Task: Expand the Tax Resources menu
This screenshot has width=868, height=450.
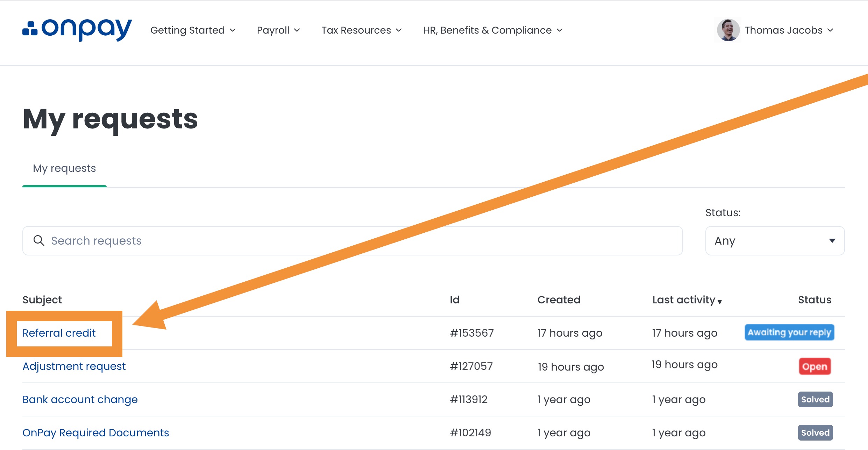Action: click(x=362, y=30)
